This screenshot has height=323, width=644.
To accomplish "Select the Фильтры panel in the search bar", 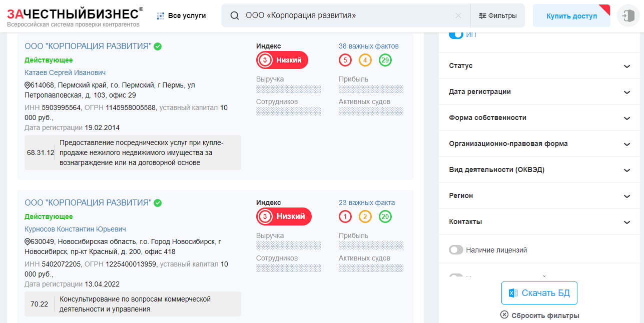I will [498, 15].
